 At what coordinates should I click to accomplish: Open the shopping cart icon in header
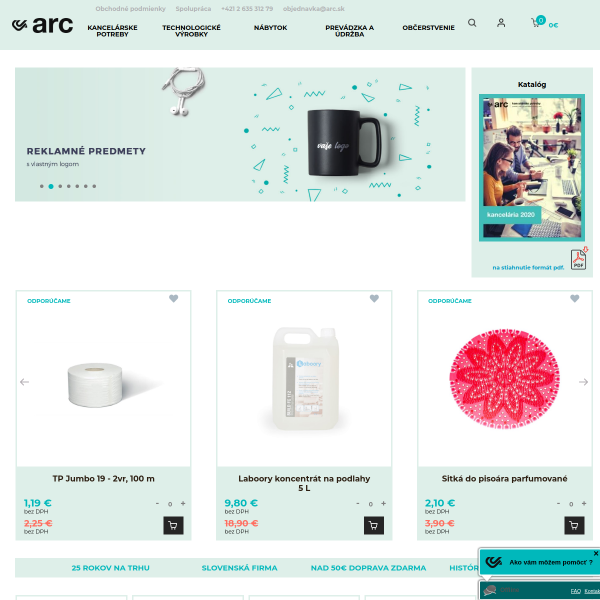(x=535, y=23)
